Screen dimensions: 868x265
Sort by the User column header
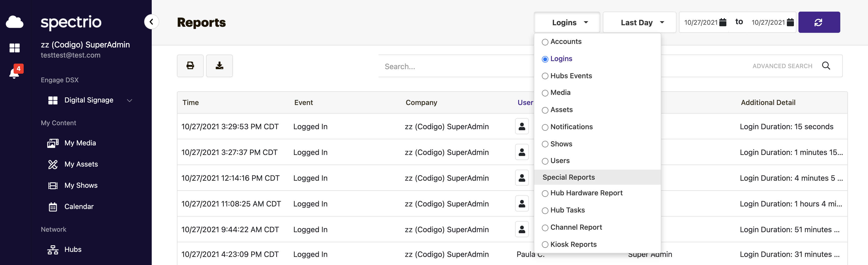point(525,103)
